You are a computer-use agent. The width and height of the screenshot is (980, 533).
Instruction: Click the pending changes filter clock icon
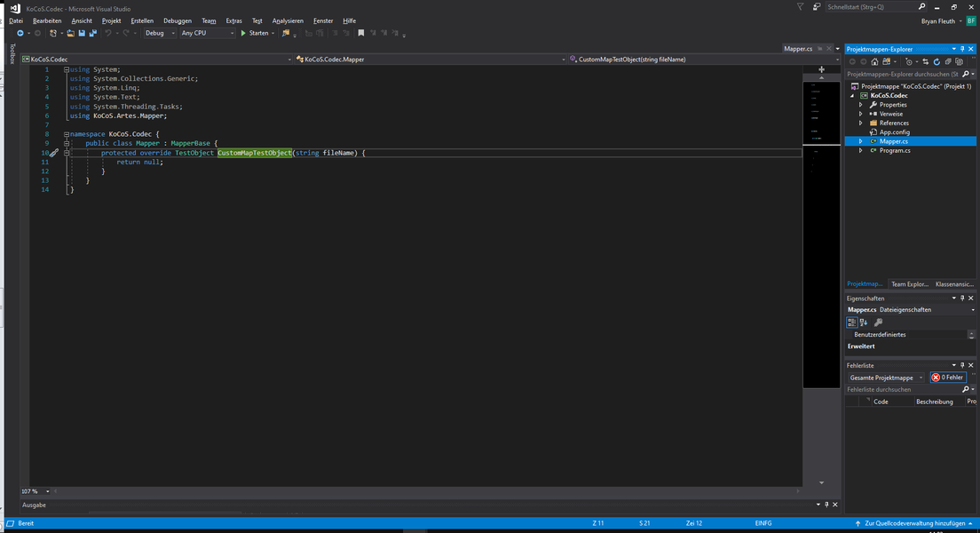click(x=909, y=62)
